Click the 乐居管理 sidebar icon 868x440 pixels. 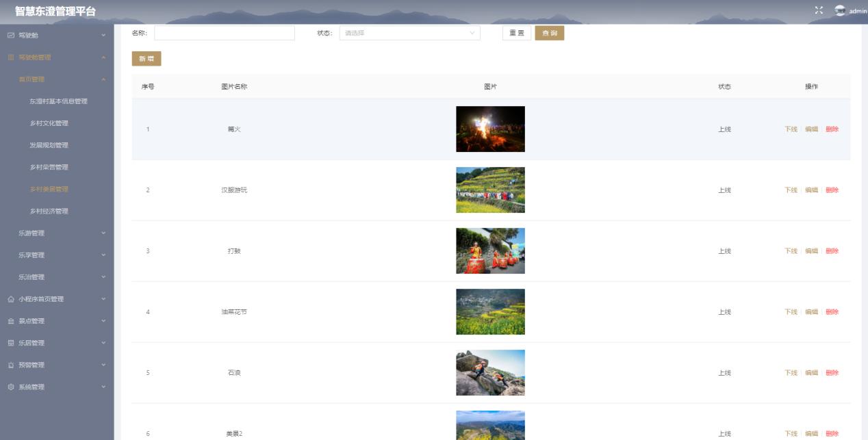click(10, 343)
